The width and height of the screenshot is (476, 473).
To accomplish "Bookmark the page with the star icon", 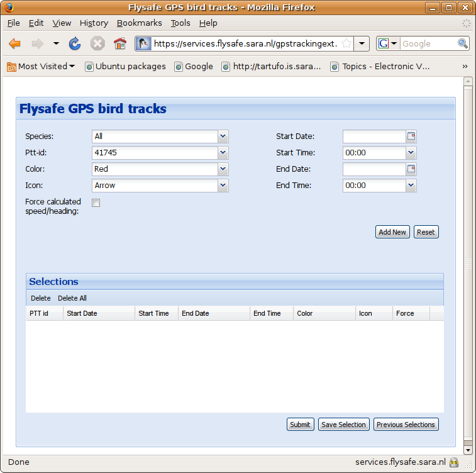I will click(x=346, y=43).
